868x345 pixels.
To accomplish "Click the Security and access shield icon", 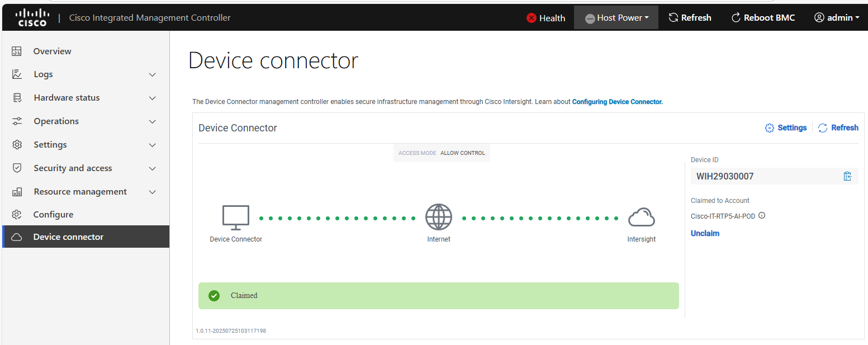I will pos(17,168).
